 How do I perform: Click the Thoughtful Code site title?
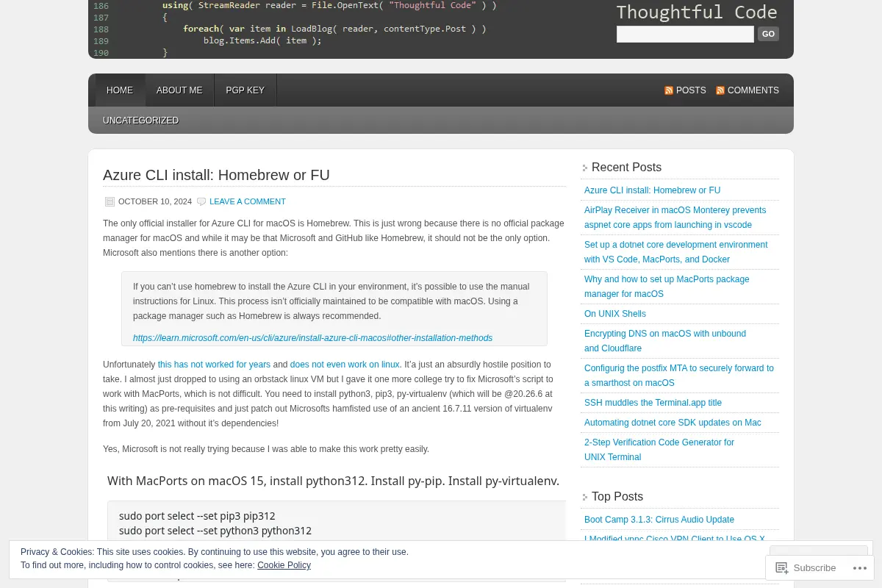coord(696,12)
